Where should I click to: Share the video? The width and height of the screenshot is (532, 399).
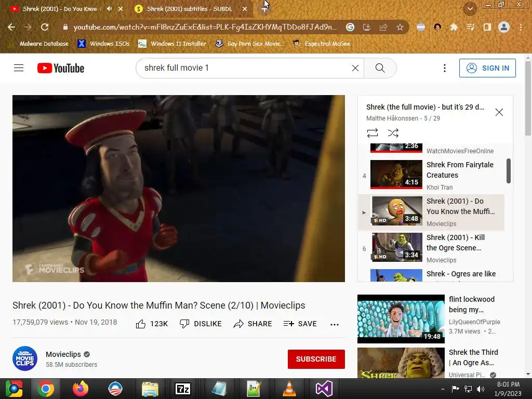coord(253,324)
